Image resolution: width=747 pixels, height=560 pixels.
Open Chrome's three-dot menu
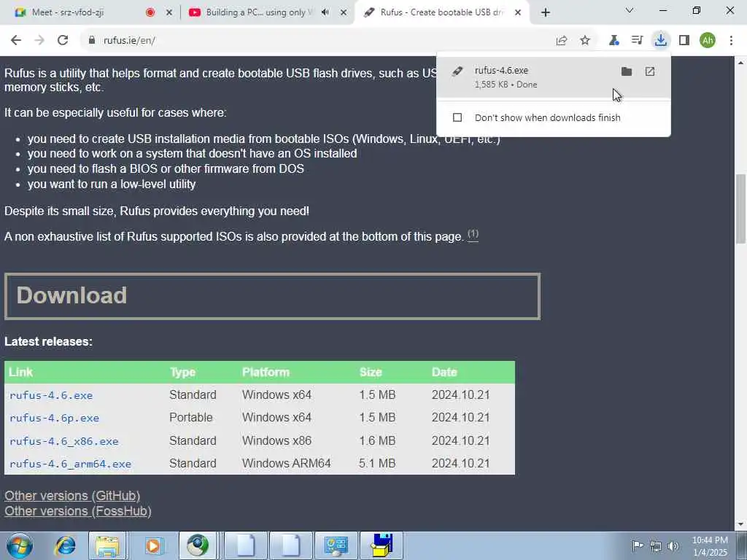[731, 41]
